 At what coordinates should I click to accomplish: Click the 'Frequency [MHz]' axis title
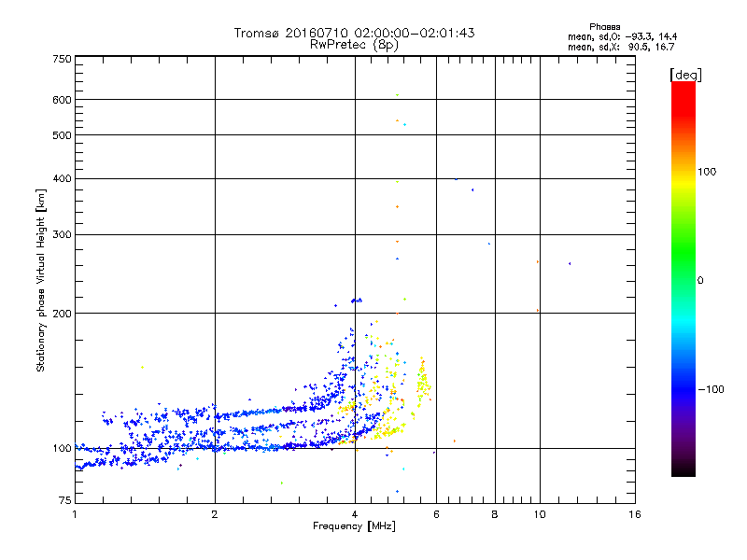click(354, 526)
